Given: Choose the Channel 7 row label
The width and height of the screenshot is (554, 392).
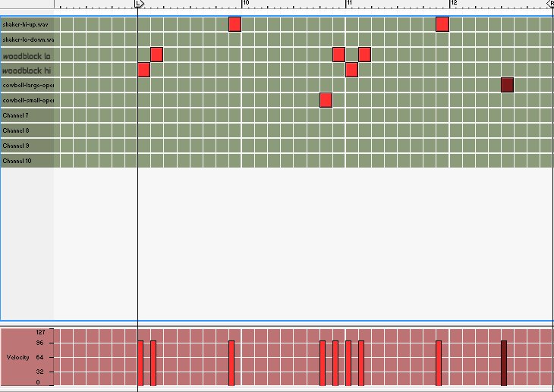Looking at the screenshot, I should click(x=16, y=115).
